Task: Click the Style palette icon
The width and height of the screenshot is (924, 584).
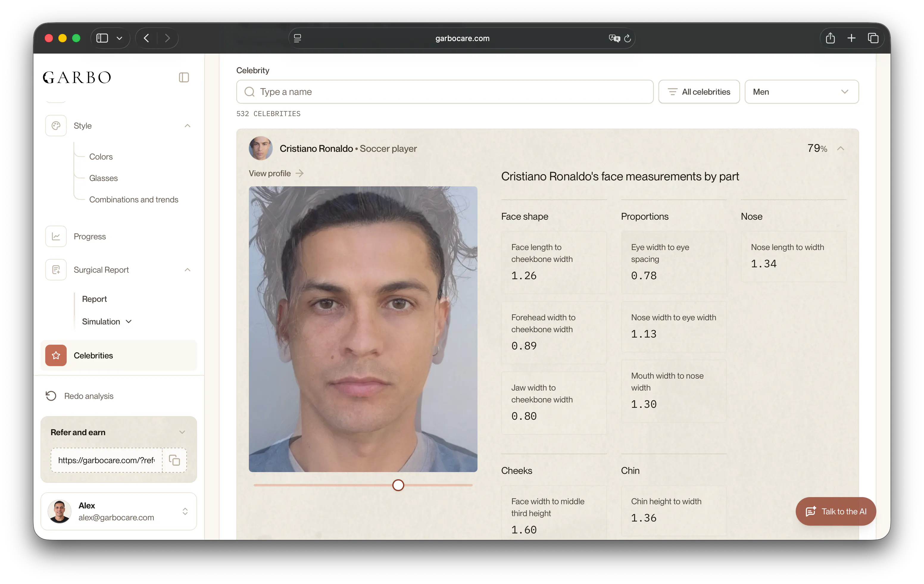Action: [56, 126]
